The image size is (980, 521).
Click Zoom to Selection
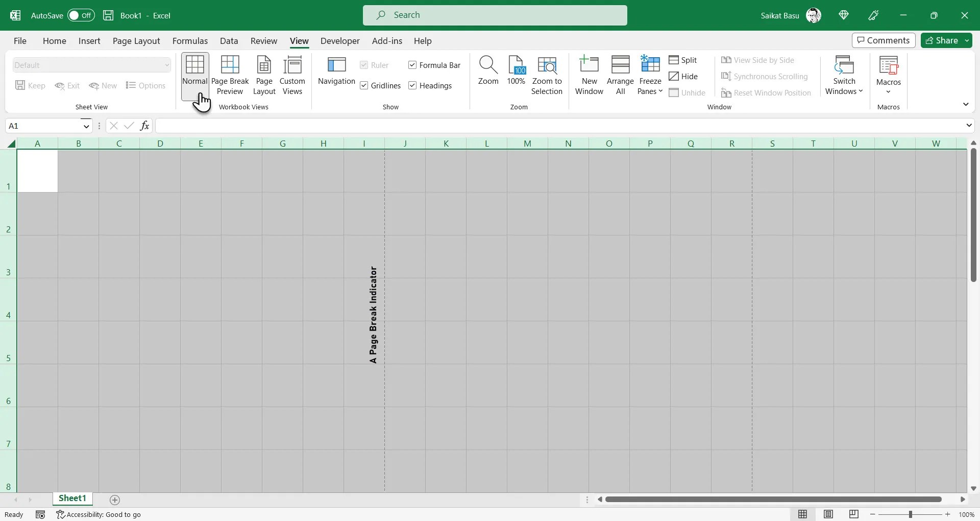coord(547,75)
